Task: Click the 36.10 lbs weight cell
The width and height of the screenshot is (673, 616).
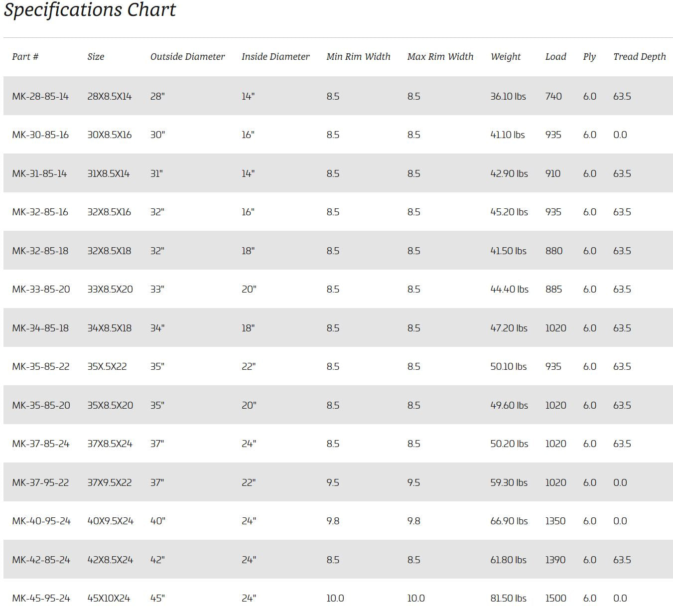Action: (508, 96)
